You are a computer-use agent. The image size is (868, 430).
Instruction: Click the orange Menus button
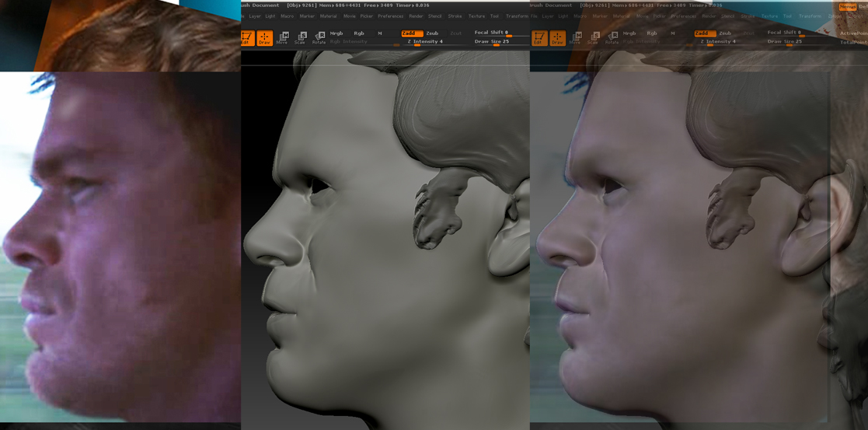tap(846, 7)
